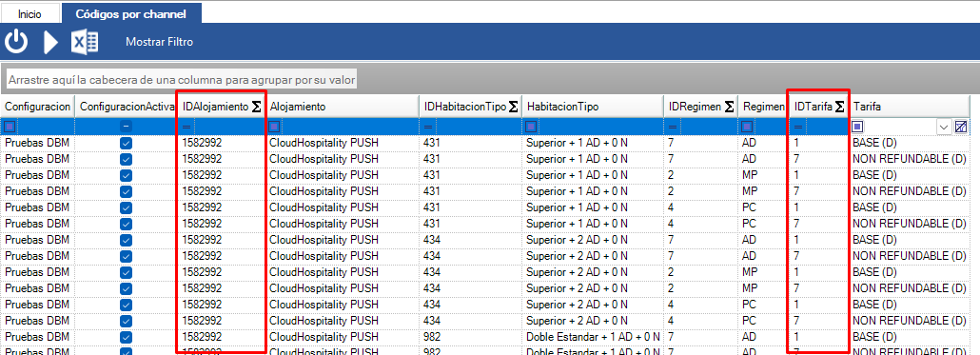Switch to the Inicio tab
980x355 pixels.
pos(30,13)
